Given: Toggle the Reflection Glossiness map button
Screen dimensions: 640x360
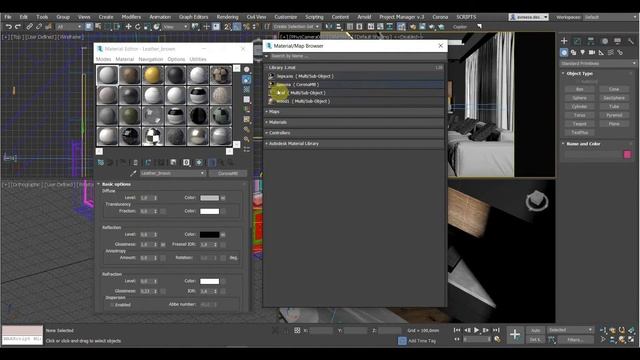Looking at the screenshot, I should [163, 244].
